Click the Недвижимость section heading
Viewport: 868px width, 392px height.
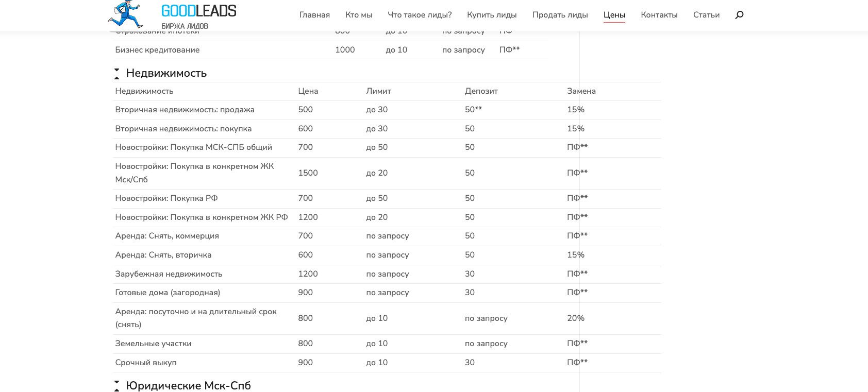pyautogui.click(x=166, y=73)
